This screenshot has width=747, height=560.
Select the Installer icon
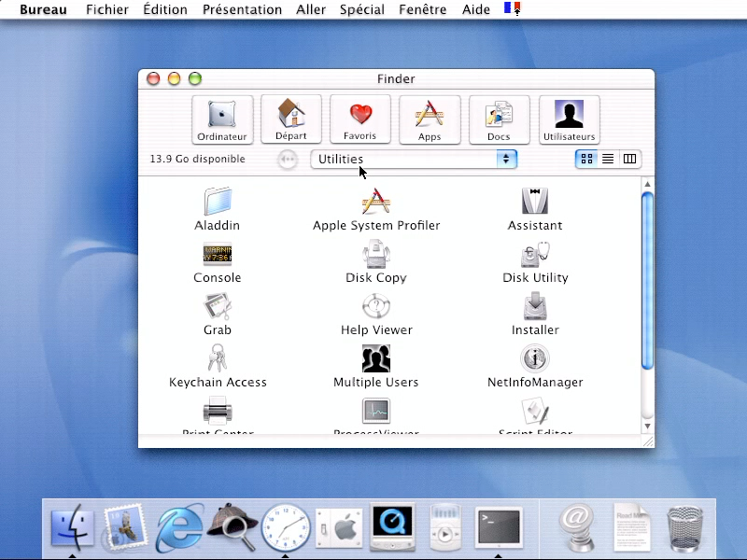coord(535,306)
